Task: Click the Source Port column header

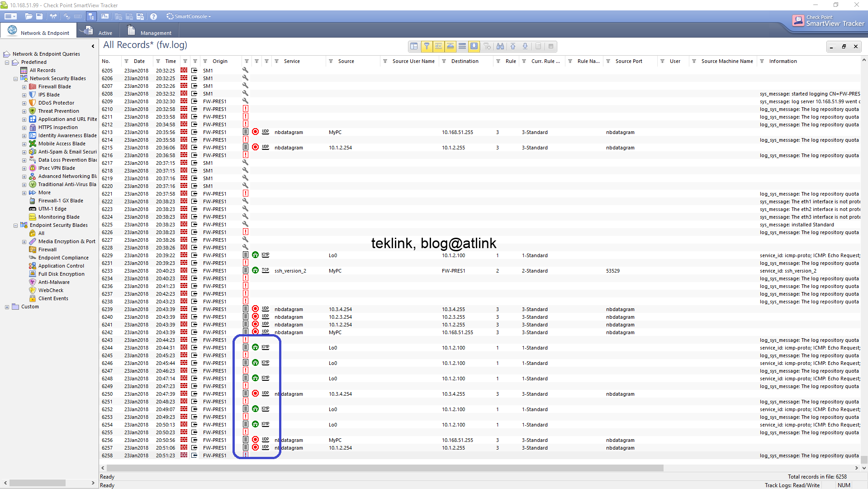Action: (x=629, y=61)
